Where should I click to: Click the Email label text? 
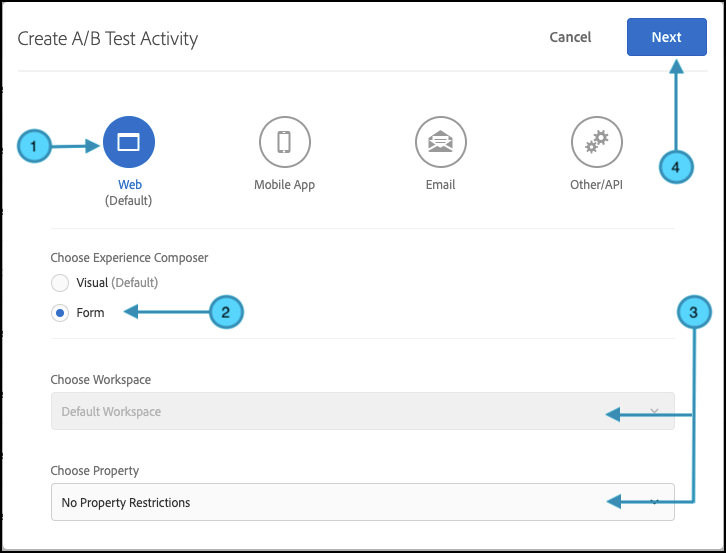[440, 184]
